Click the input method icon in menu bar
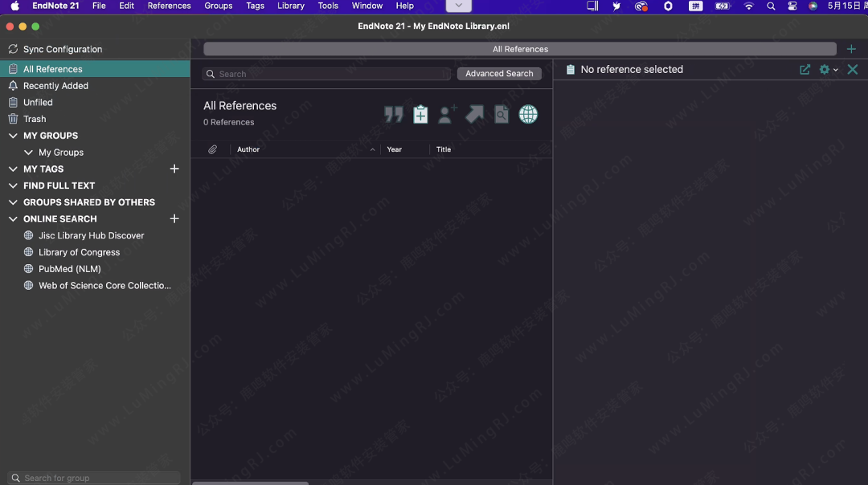The width and height of the screenshot is (868, 485). coord(695,6)
